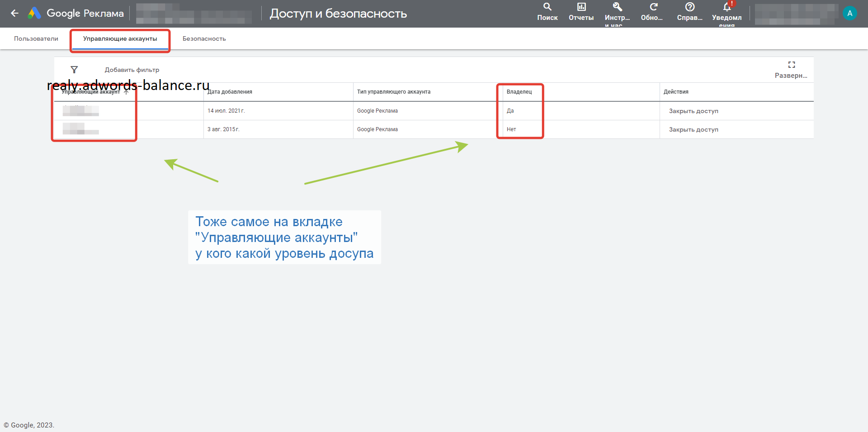Sort by Владелец column header
The image size is (868, 432).
519,92
